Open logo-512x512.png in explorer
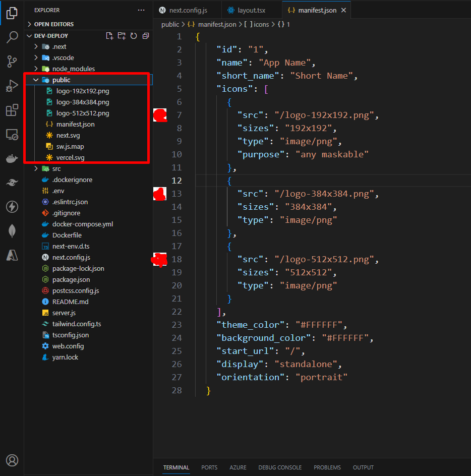 coord(88,113)
